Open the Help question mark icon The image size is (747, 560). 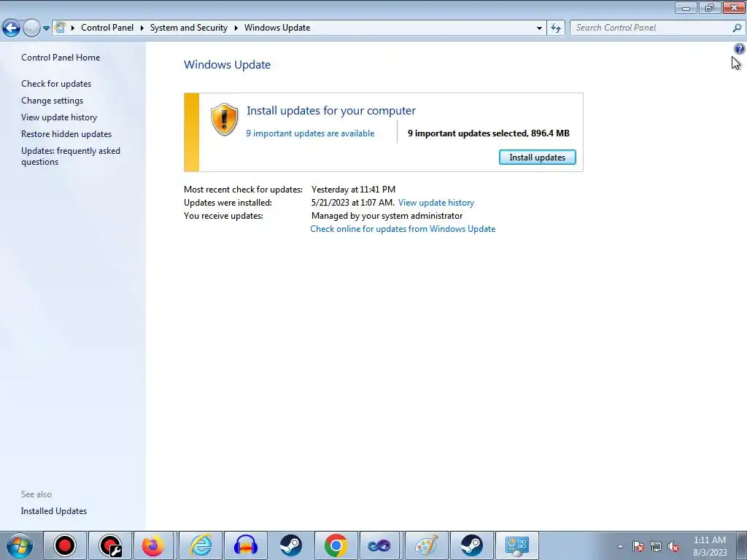click(x=739, y=49)
